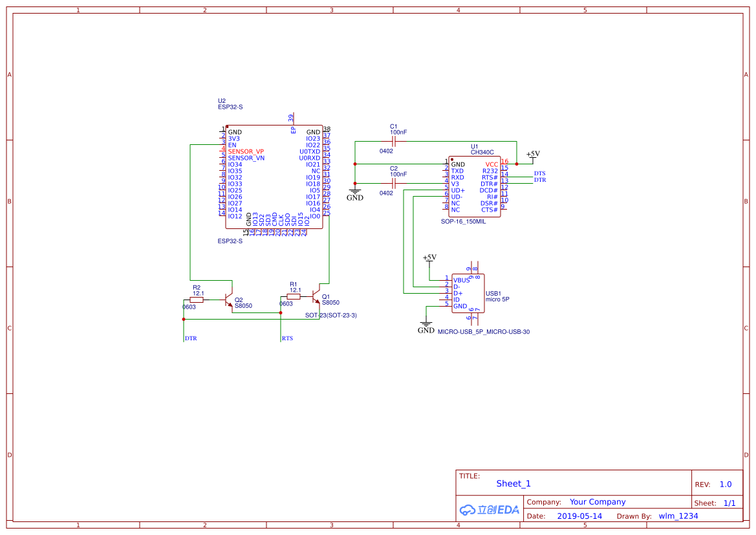Viewport: 756px width, 535px height.
Task: Click the MICRO-USB_5P_MICRO-USB-30 footprint text
Action: (484, 332)
